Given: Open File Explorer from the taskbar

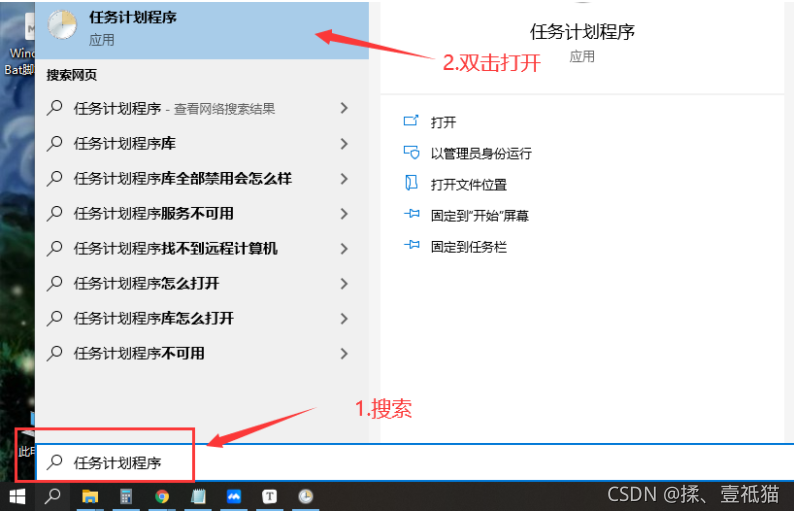Looking at the screenshot, I should [90, 496].
